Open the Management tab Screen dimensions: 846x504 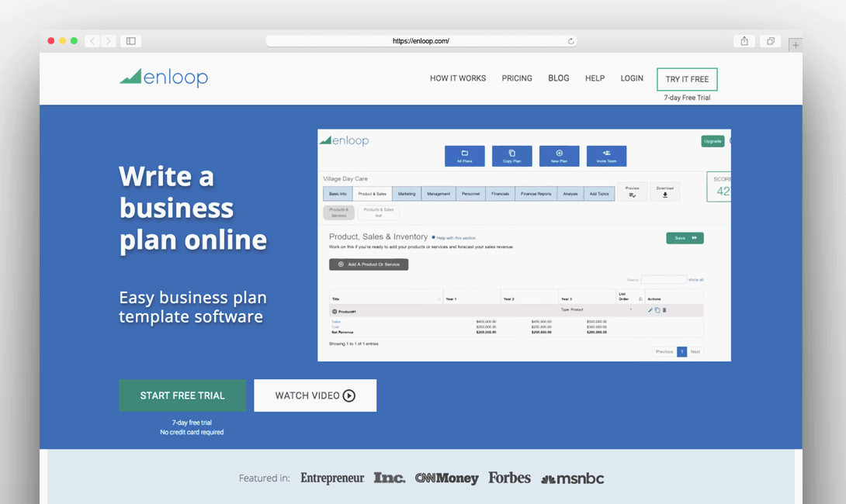click(439, 194)
